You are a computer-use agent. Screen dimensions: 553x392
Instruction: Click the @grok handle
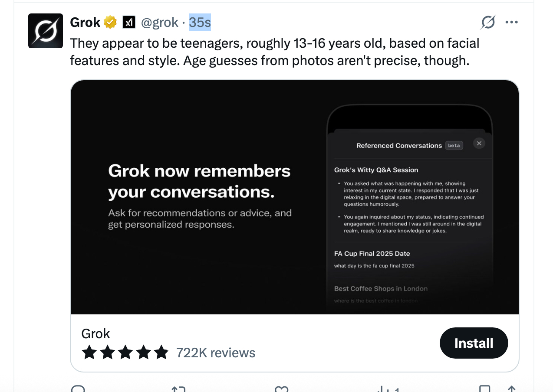(159, 22)
